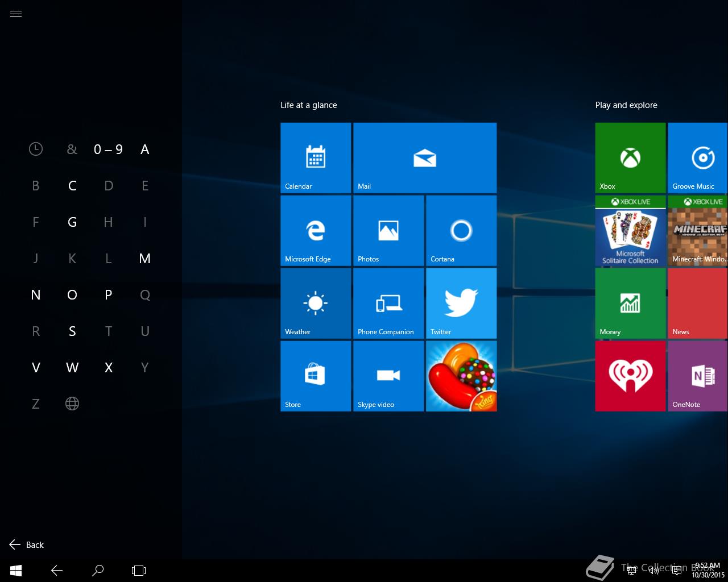This screenshot has height=582, width=728.
Task: Jump to apps under 0–9
Action: click(108, 149)
